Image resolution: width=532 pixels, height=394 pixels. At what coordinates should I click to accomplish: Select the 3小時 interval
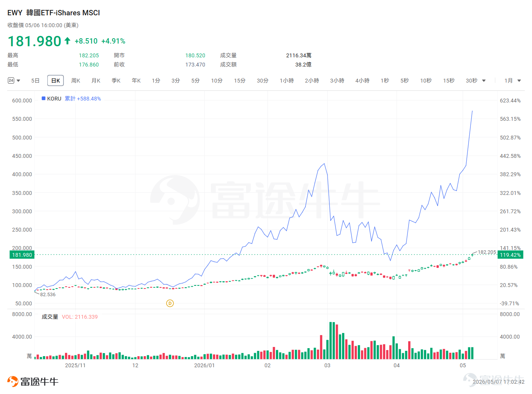[337, 81]
